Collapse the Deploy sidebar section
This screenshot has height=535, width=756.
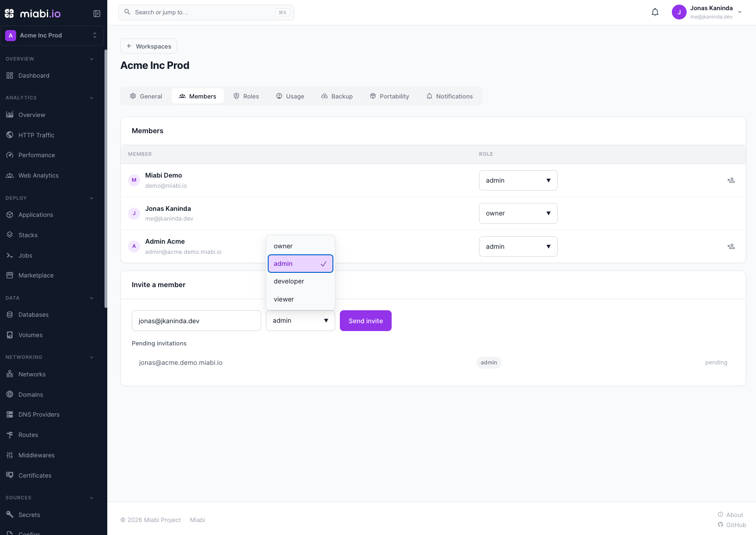(x=92, y=198)
